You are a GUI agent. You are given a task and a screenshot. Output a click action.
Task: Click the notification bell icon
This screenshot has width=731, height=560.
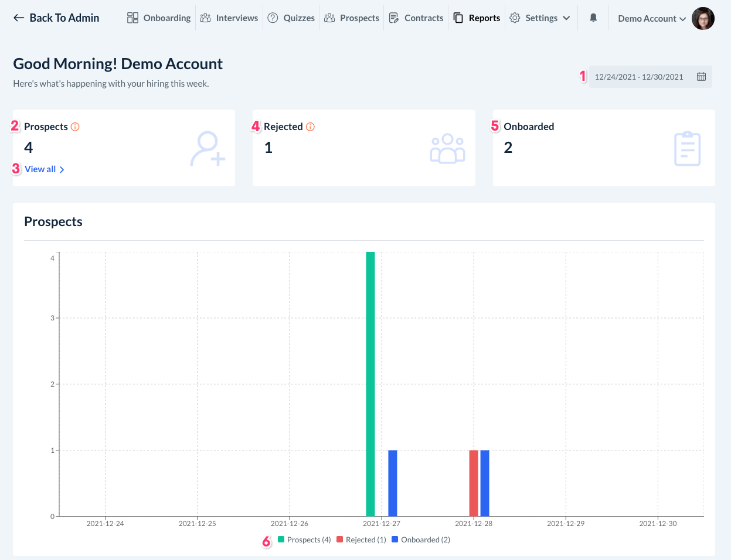(x=593, y=18)
